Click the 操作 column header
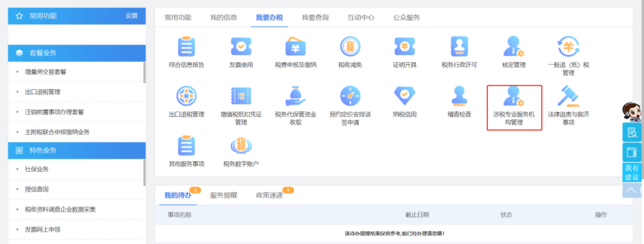This screenshot has height=244, width=644. [601, 215]
